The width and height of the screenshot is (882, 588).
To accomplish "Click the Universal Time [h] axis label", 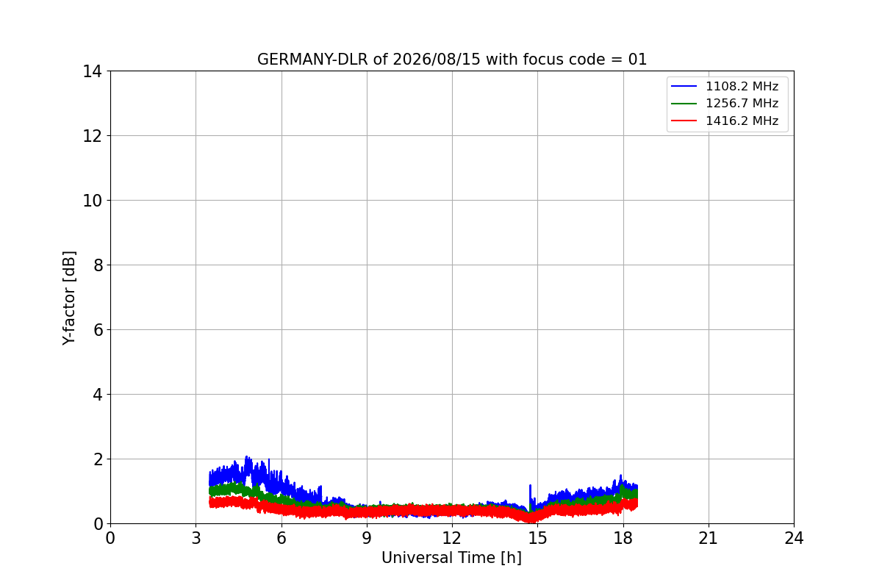I will pyautogui.click(x=451, y=558).
